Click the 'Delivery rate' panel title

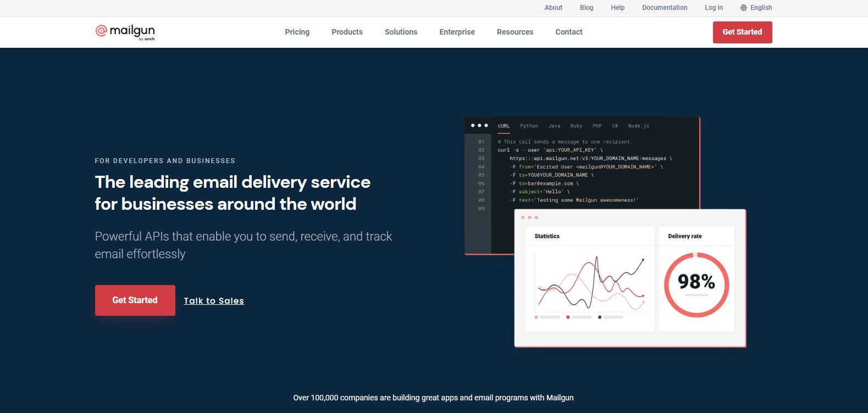pos(685,236)
